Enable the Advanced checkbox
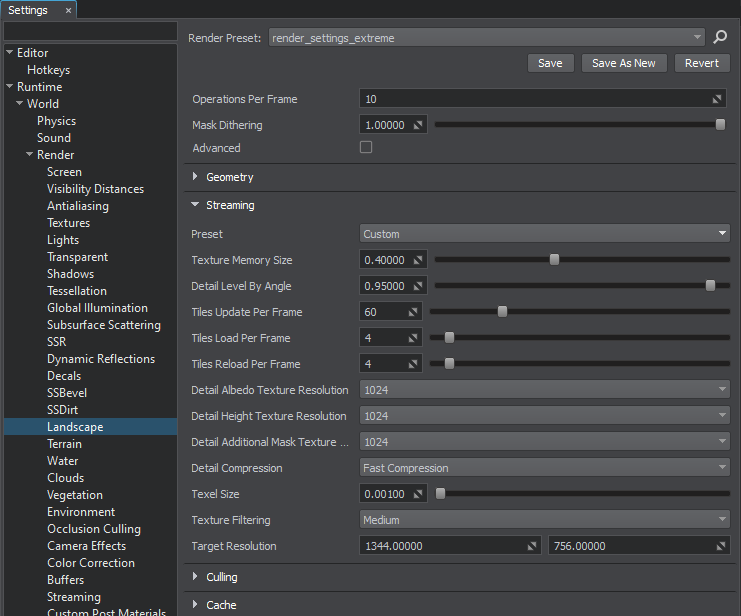Image resolution: width=741 pixels, height=616 pixels. [x=366, y=148]
